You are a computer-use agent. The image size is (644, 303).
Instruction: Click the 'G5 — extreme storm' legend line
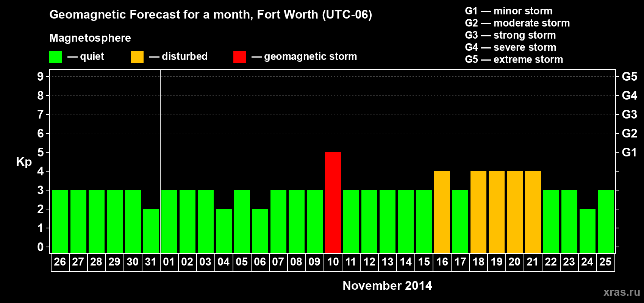point(514,59)
